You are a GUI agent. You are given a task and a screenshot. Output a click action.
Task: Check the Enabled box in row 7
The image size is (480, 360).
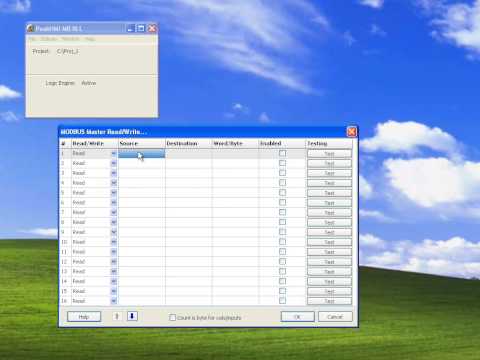tap(282, 212)
